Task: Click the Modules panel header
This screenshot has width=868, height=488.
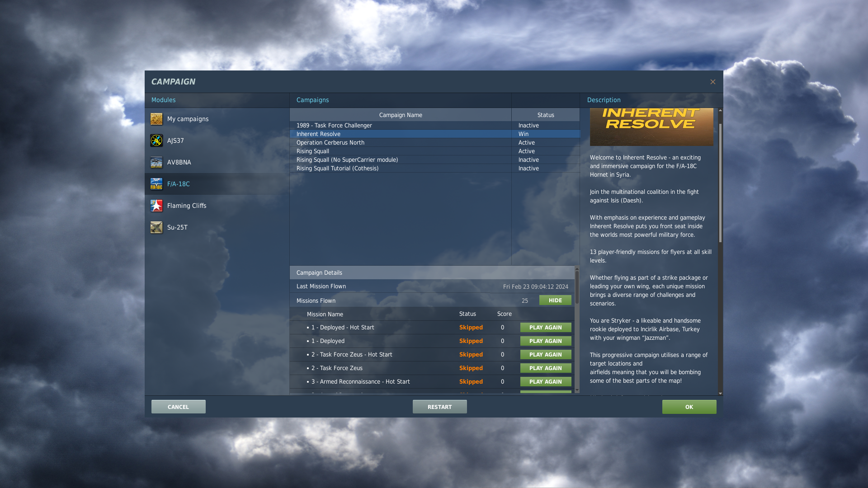Action: pyautogui.click(x=164, y=100)
